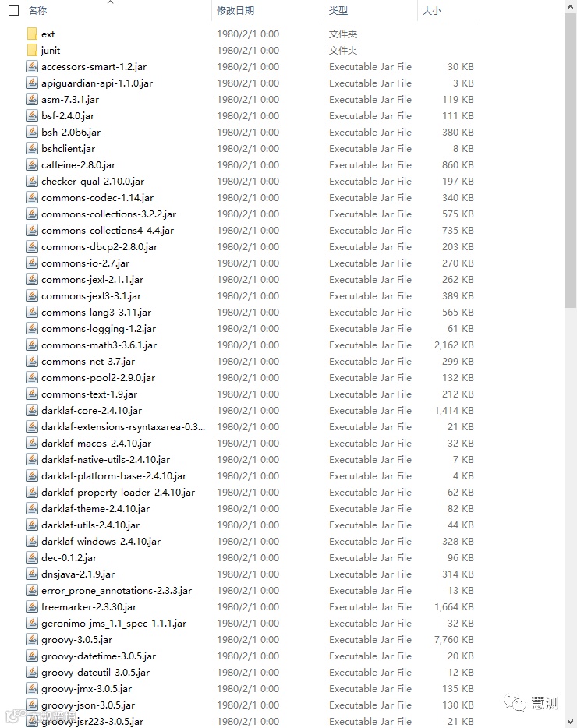577x728 pixels.
Task: Select the file name commons-collections-3.2.2.jar
Action: (108, 214)
